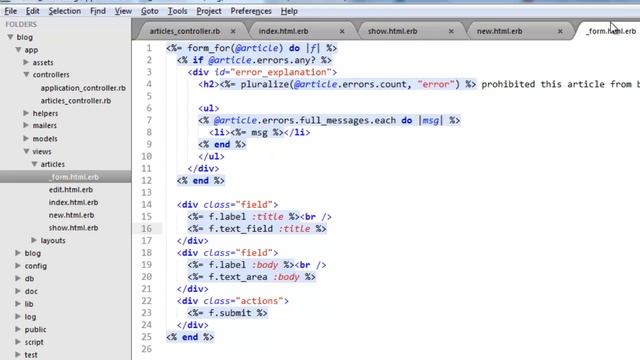
Task: Collapse the app folder arrow
Action: coord(18,50)
